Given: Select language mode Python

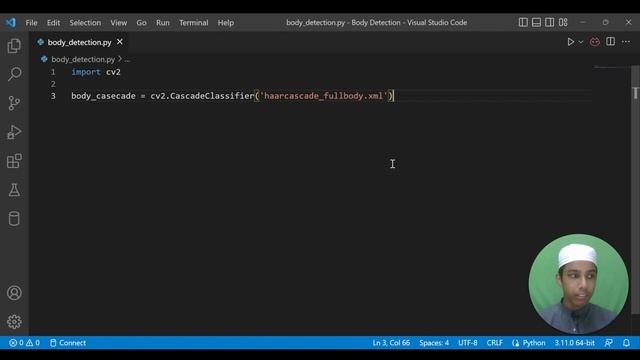Looking at the screenshot, I should tap(533, 343).
